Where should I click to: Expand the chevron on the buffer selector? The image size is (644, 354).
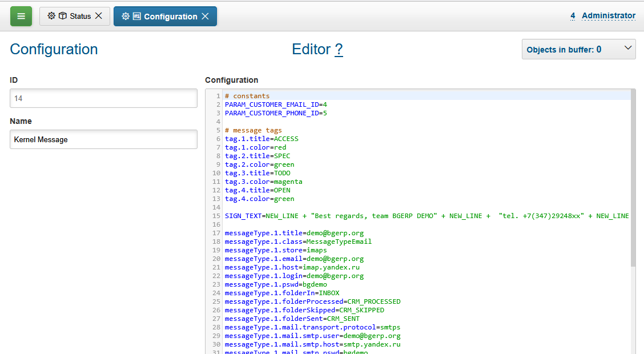click(627, 49)
